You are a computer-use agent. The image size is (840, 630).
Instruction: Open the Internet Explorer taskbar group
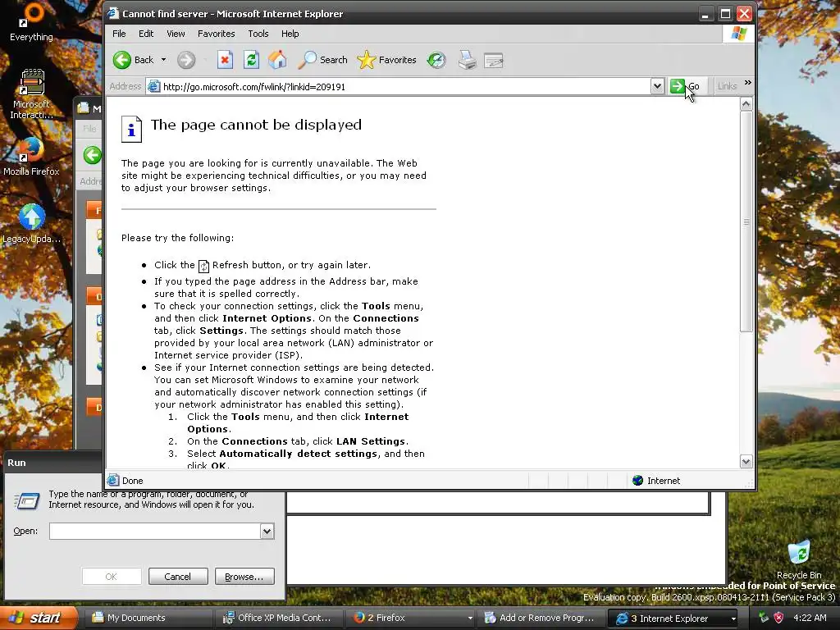(674, 618)
